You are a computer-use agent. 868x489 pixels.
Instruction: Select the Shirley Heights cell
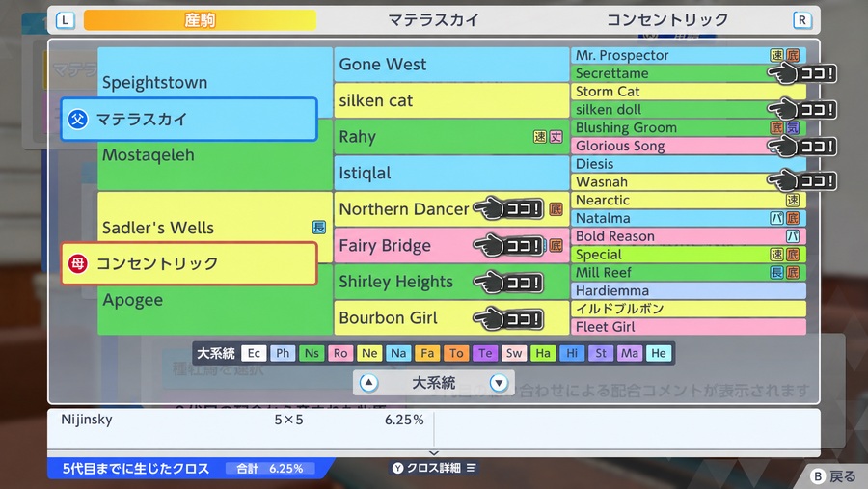(451, 282)
